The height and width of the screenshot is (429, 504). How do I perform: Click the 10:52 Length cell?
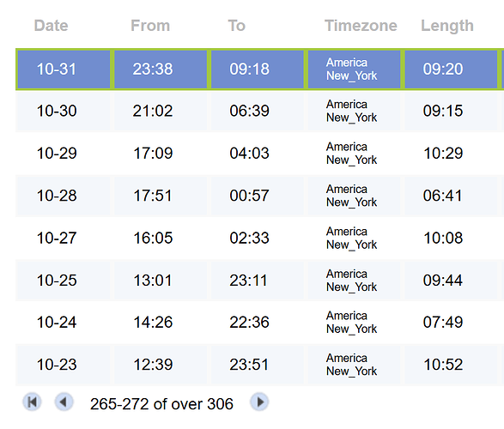[x=451, y=365]
